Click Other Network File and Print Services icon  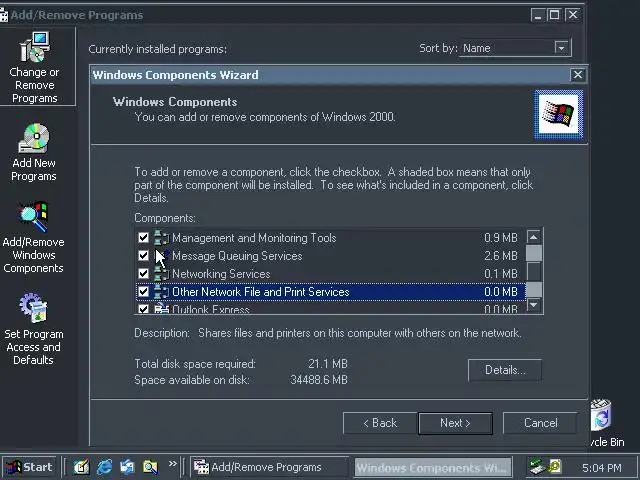pyautogui.click(x=161, y=291)
